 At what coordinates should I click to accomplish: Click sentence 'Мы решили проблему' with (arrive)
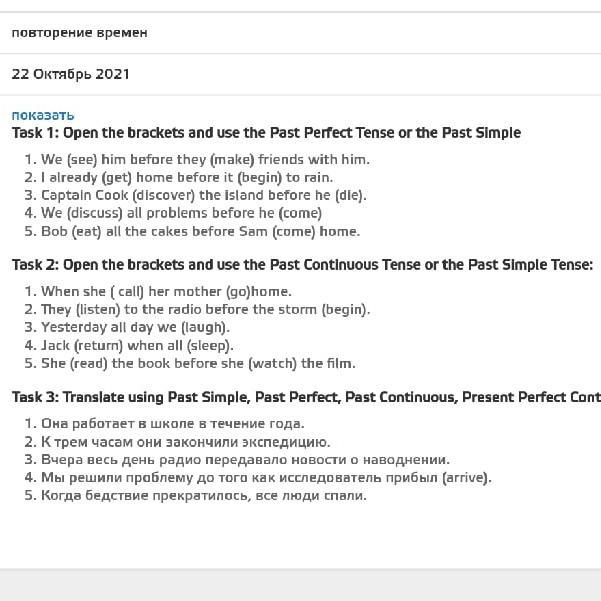tap(266, 477)
